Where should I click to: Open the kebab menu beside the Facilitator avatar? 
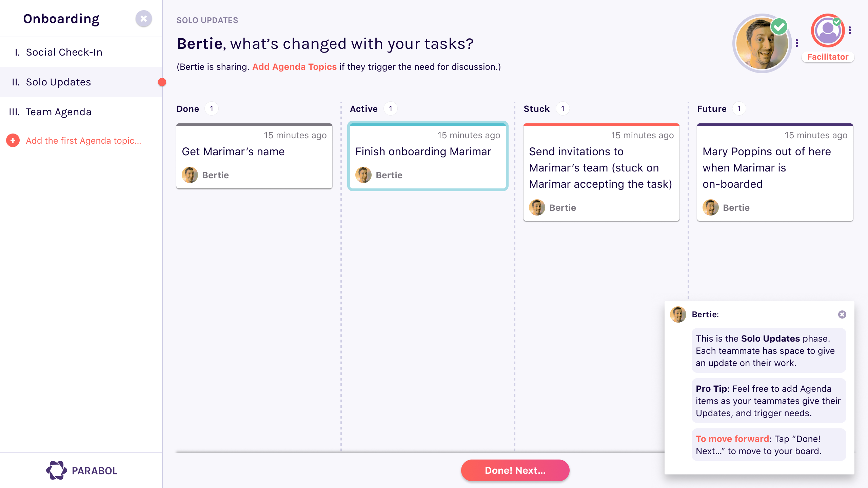pyautogui.click(x=850, y=30)
